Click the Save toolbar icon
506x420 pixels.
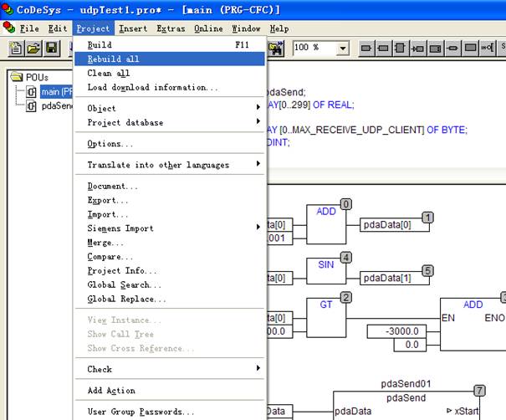click(51, 49)
